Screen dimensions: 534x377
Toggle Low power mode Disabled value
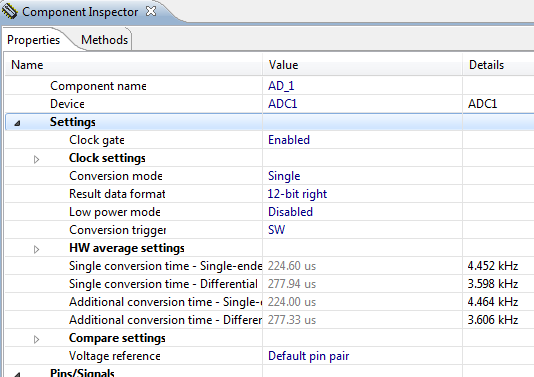[x=362, y=212]
